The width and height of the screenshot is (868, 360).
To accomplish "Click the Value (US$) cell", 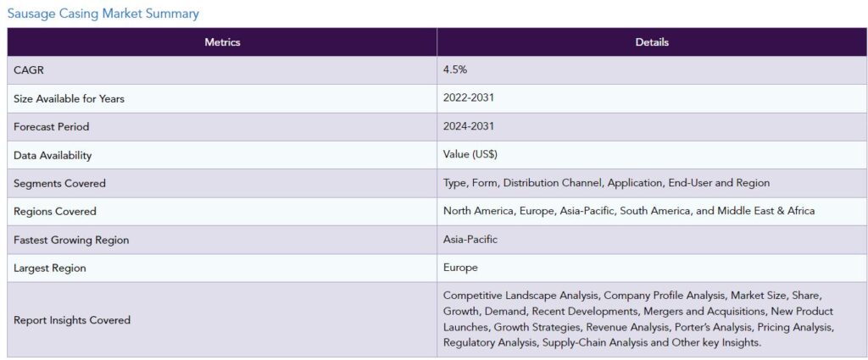I will click(652, 155).
